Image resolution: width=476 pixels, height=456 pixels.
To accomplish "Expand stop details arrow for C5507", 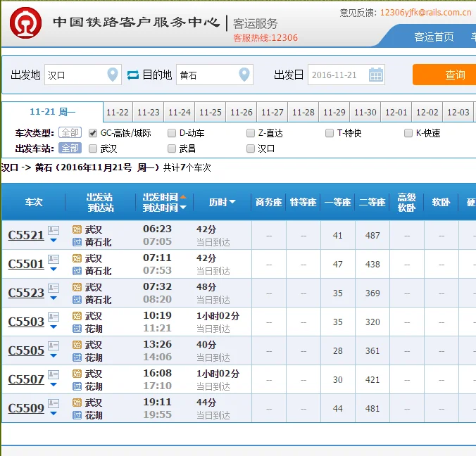I will (x=54, y=385).
